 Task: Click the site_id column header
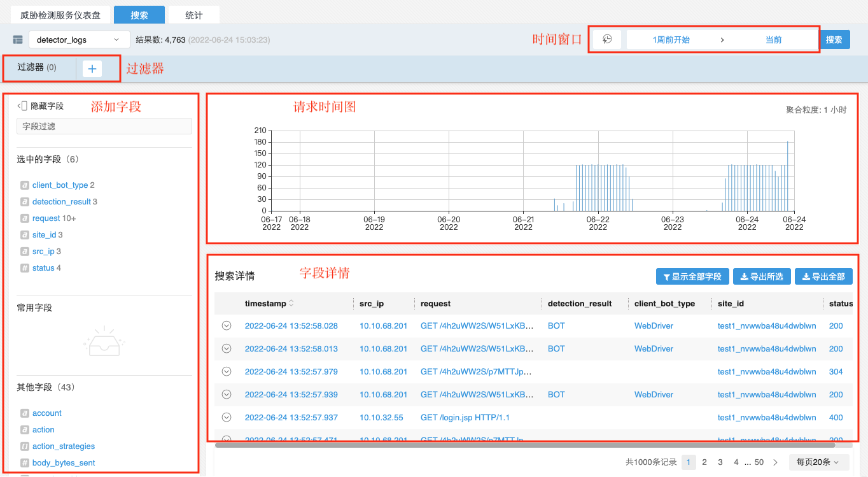pos(731,304)
